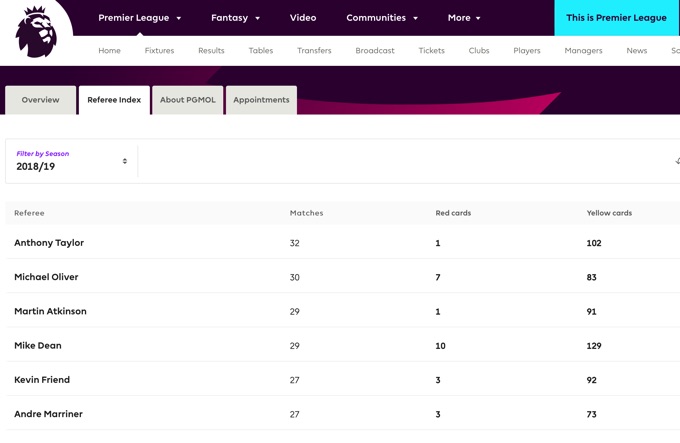680x443 pixels.
Task: Select the Referee Index tab
Action: point(114,100)
